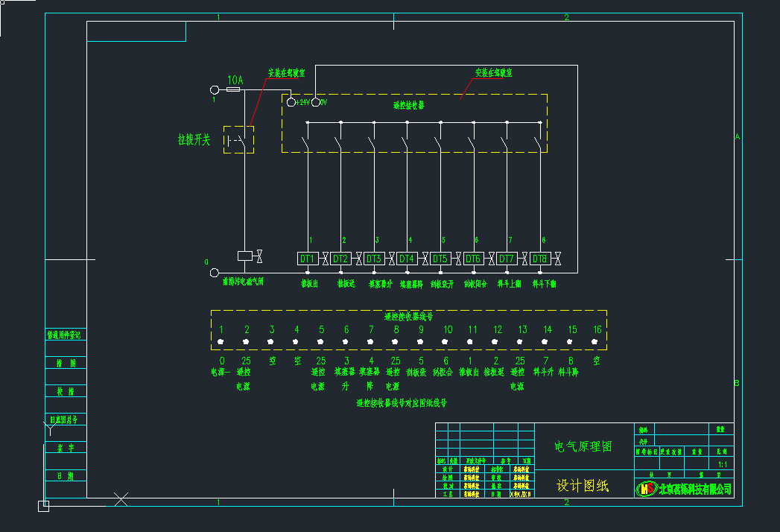Select the relay coil above terminal 0
Screen dimensions: 780x532
[244, 256]
